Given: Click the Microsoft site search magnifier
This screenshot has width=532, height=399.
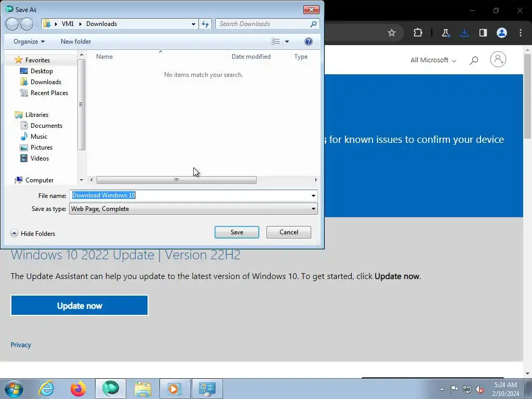Looking at the screenshot, I should 474,60.
